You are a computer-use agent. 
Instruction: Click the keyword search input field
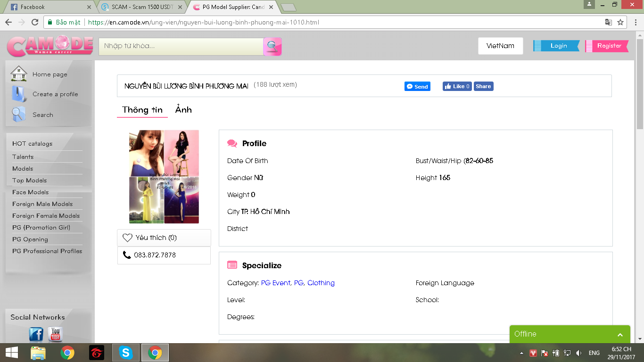click(181, 46)
